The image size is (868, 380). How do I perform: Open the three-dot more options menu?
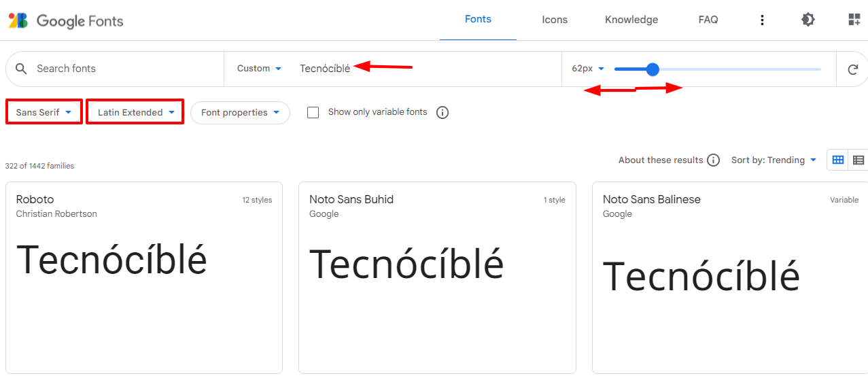[762, 20]
